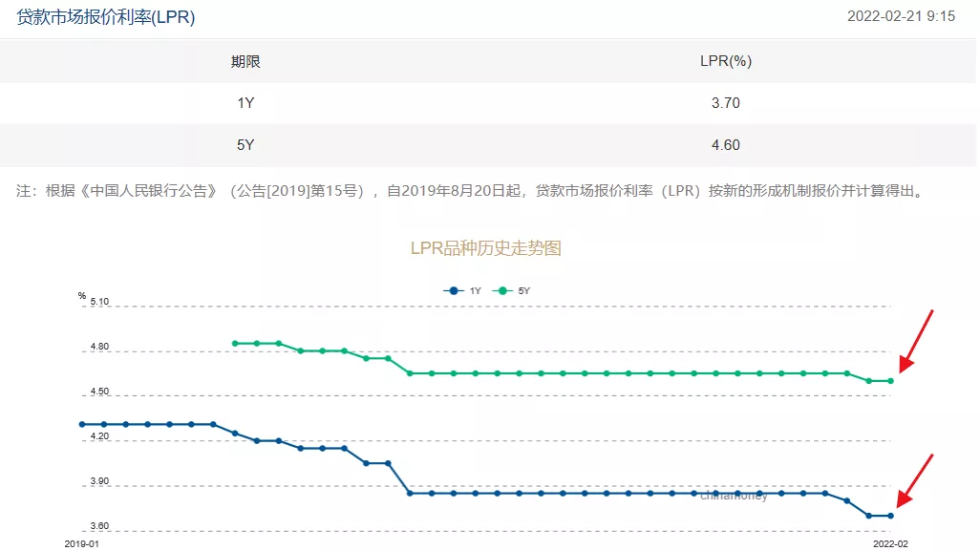The height and width of the screenshot is (551, 980).
Task: Select the 4.60 rate value
Action: pyautogui.click(x=726, y=145)
